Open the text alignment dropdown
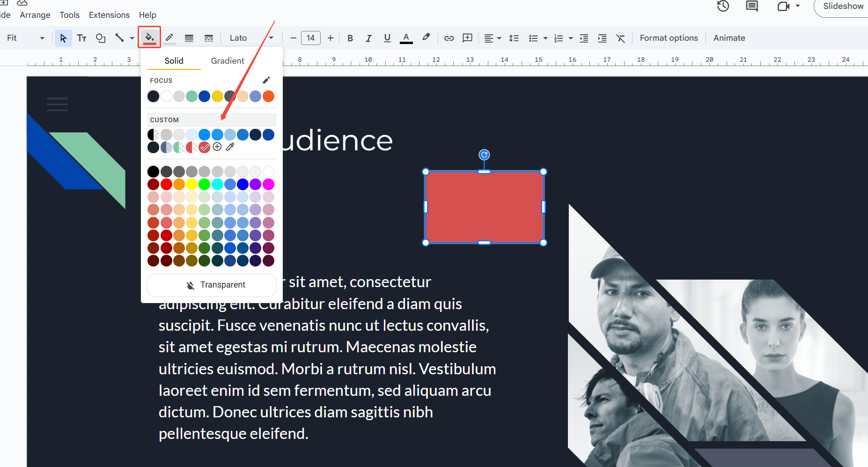The height and width of the screenshot is (467, 868). tap(492, 38)
